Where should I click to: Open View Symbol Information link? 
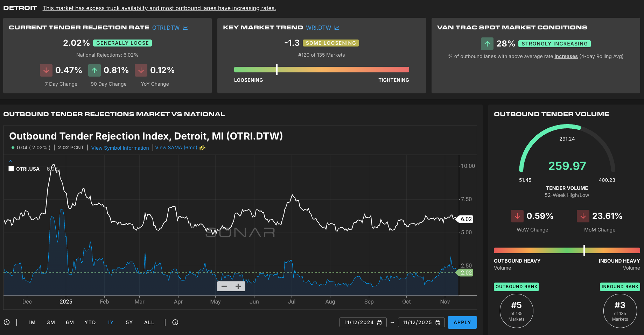120,148
